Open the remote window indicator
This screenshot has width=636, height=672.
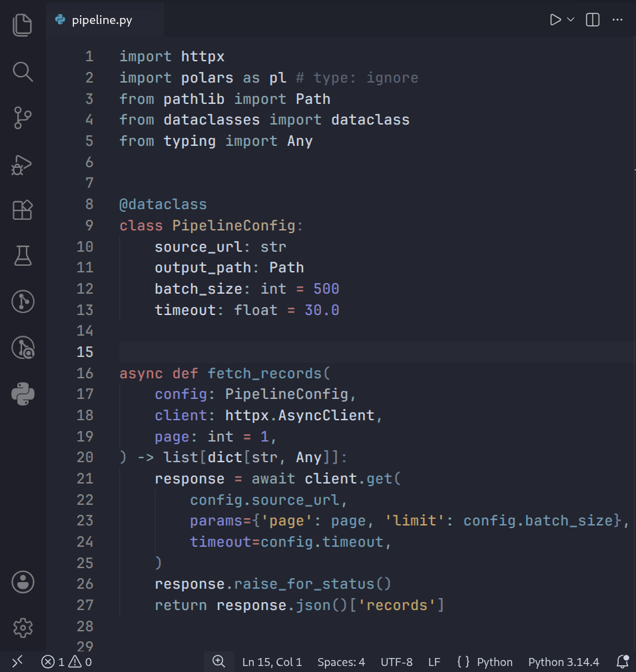tap(17, 662)
